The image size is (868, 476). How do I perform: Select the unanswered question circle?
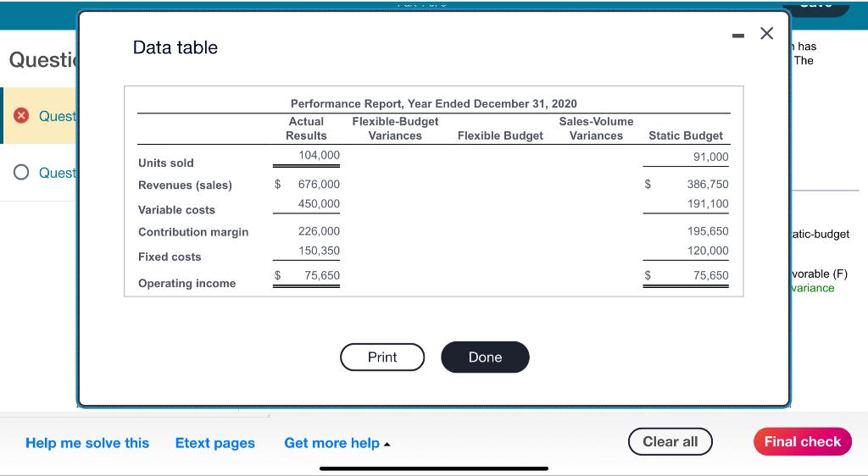[21, 173]
